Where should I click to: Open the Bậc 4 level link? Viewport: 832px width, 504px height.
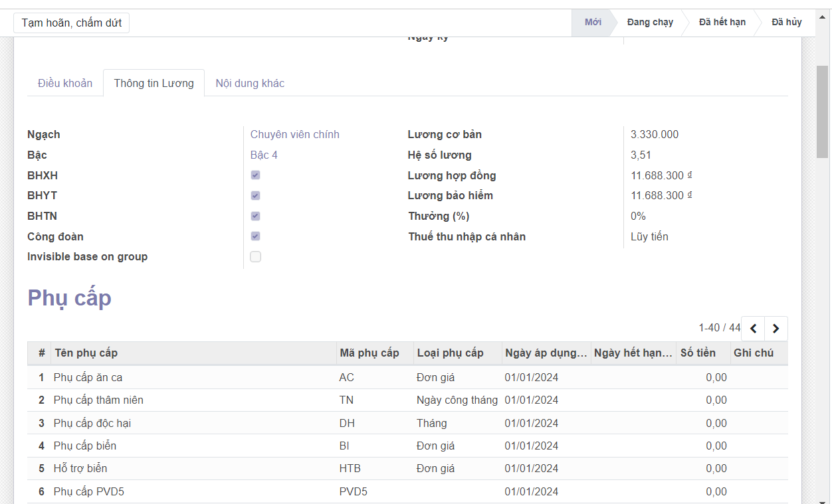pos(264,155)
